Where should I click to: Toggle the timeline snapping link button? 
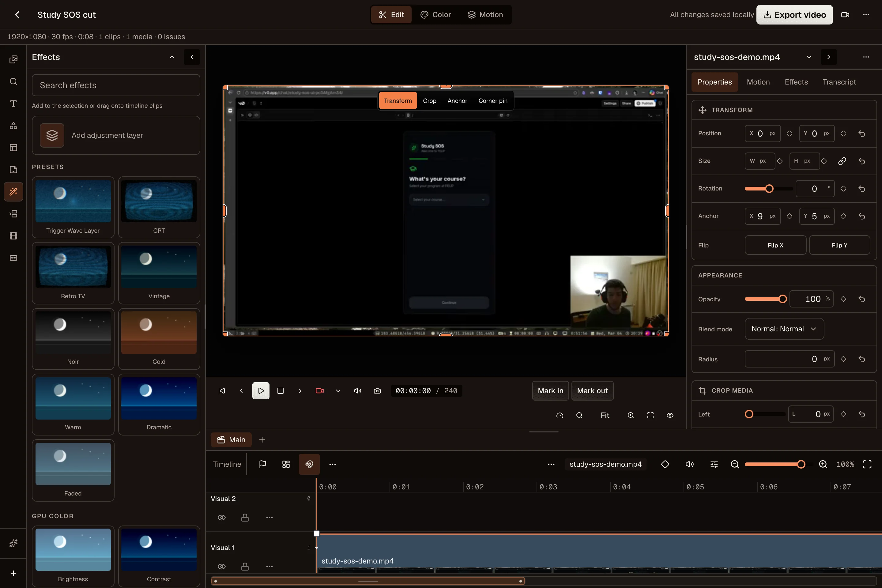point(309,464)
